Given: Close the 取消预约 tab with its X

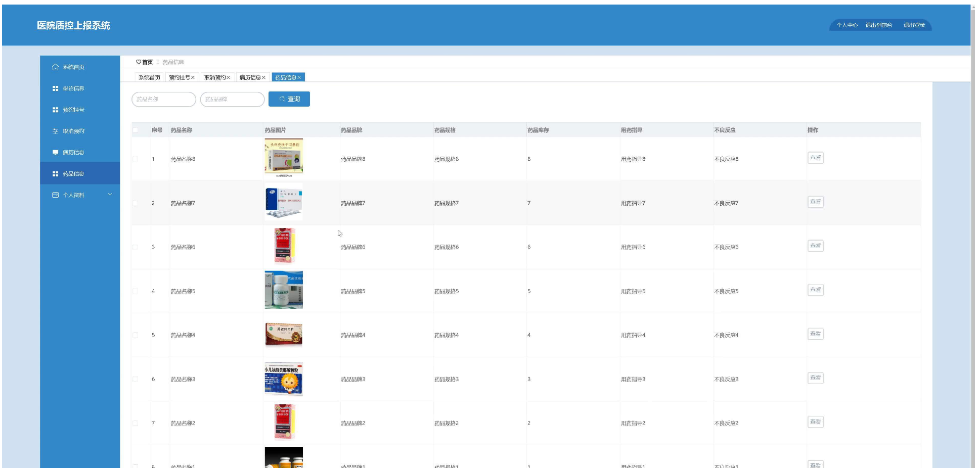Looking at the screenshot, I should pos(228,77).
